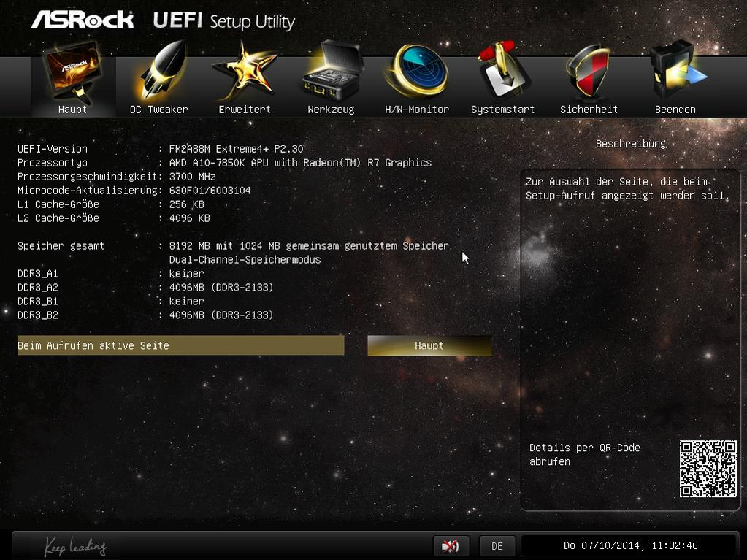
Task: Click the '8192 MB mit 1024 MB' memory text
Action: click(x=224, y=246)
